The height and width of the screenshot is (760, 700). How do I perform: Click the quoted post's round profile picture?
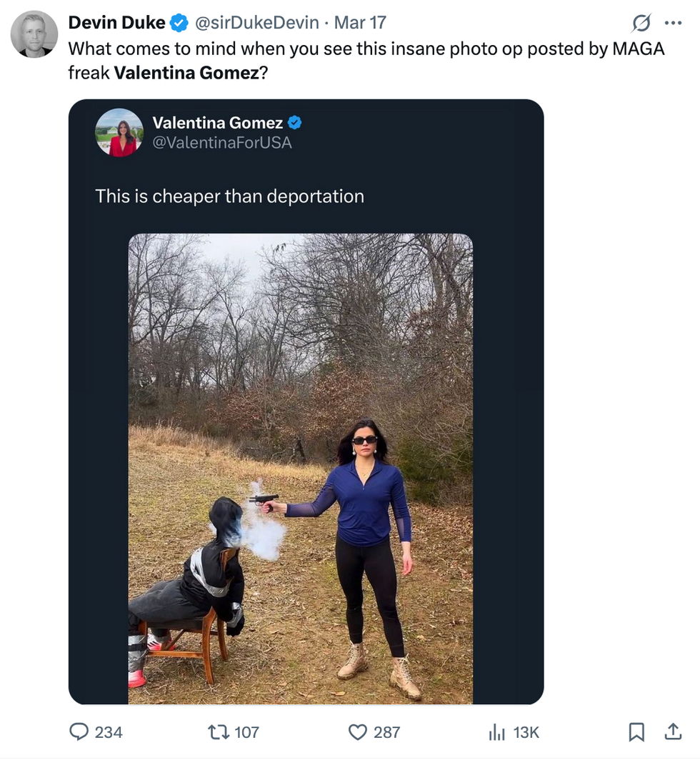(x=119, y=133)
